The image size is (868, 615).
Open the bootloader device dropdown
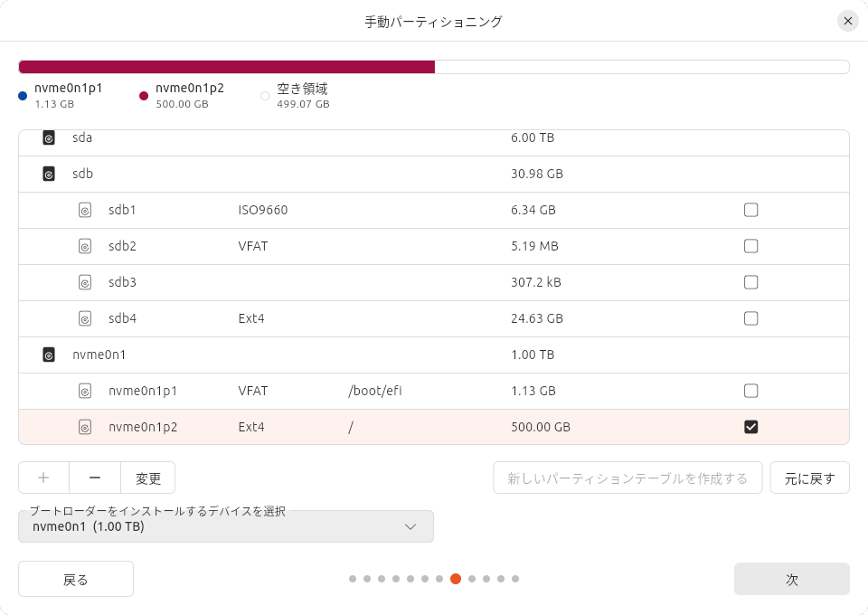tap(226, 526)
